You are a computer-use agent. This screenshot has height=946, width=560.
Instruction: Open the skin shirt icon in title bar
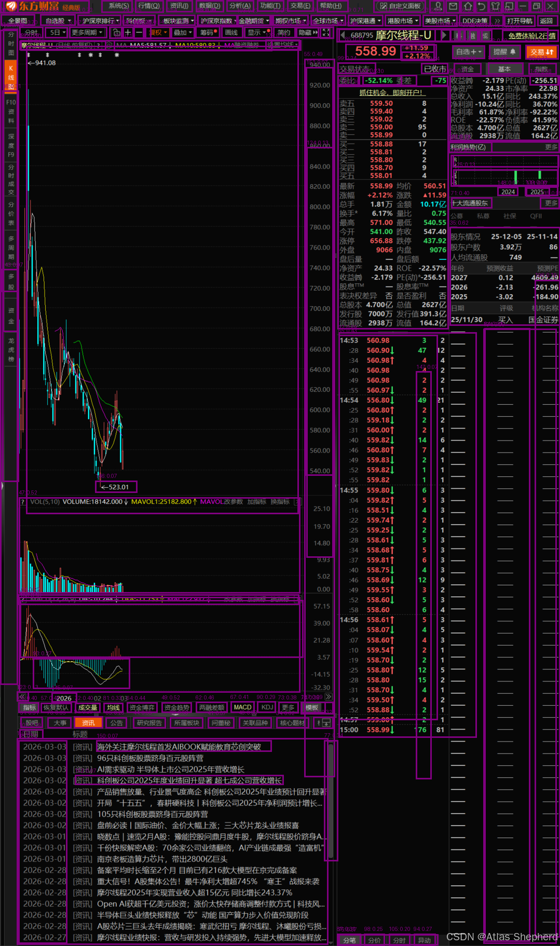(496, 6)
